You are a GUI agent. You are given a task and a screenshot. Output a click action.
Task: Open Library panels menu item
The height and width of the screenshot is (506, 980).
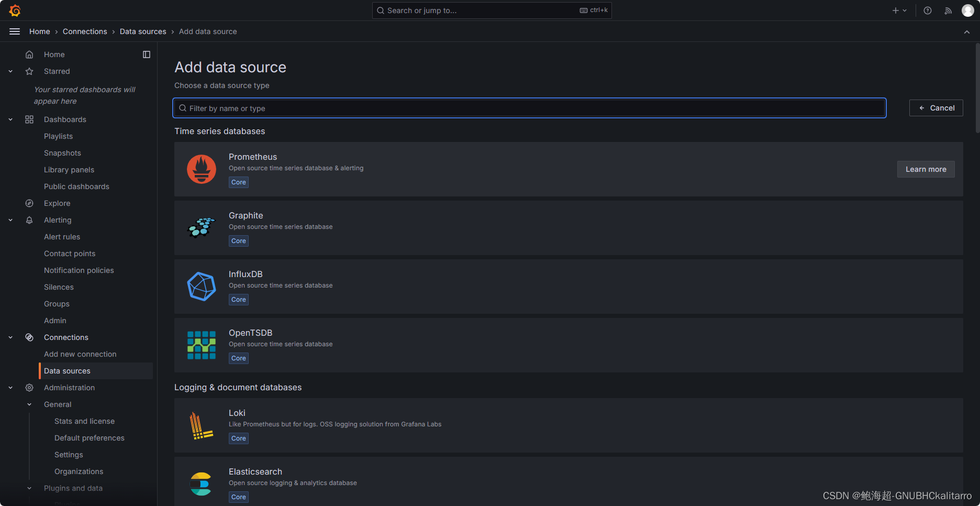pos(69,170)
